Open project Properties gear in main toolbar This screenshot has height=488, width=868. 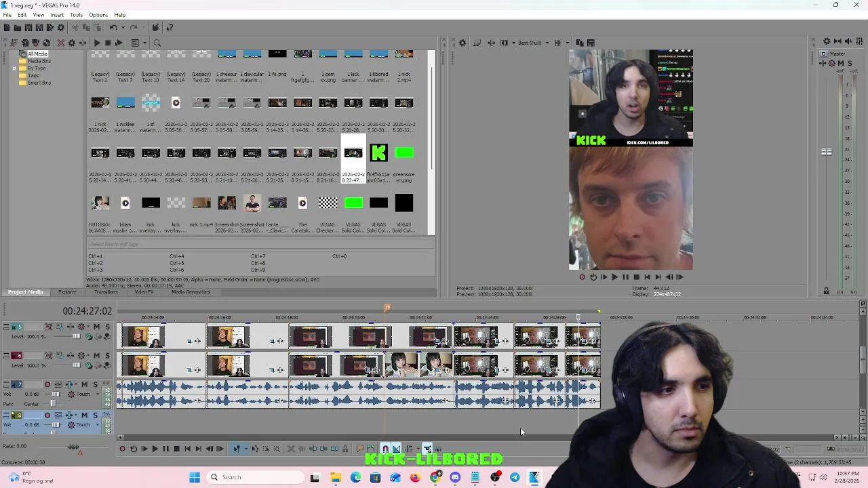pos(61,27)
